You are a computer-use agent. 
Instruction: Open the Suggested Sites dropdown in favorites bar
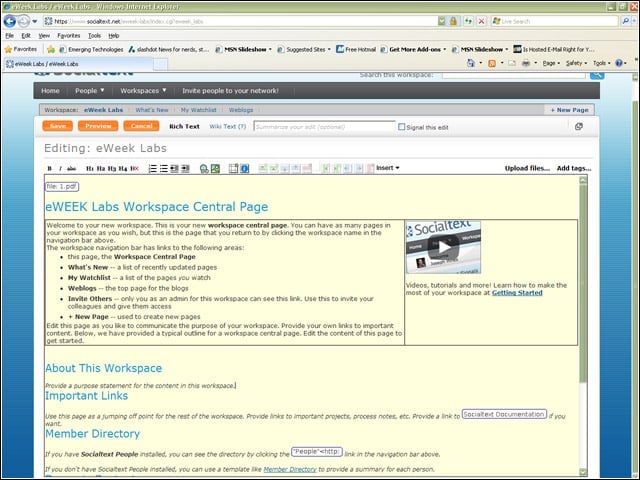pos(329,49)
